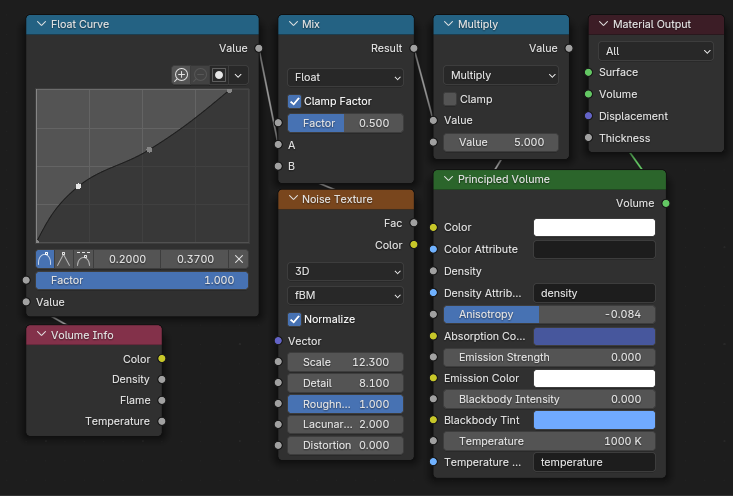
Task: Collapse the Mix node
Action: 293,24
